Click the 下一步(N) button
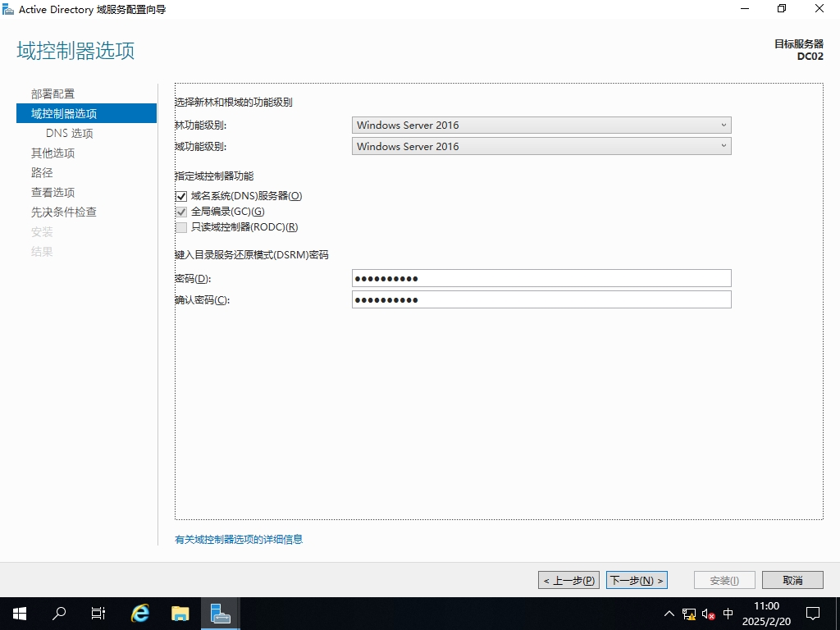This screenshot has height=630, width=840. [x=637, y=580]
